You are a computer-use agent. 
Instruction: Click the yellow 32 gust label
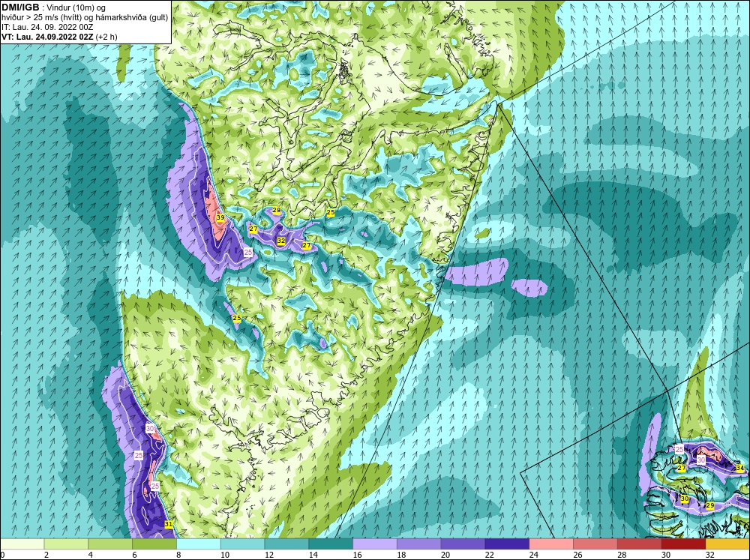click(x=281, y=241)
